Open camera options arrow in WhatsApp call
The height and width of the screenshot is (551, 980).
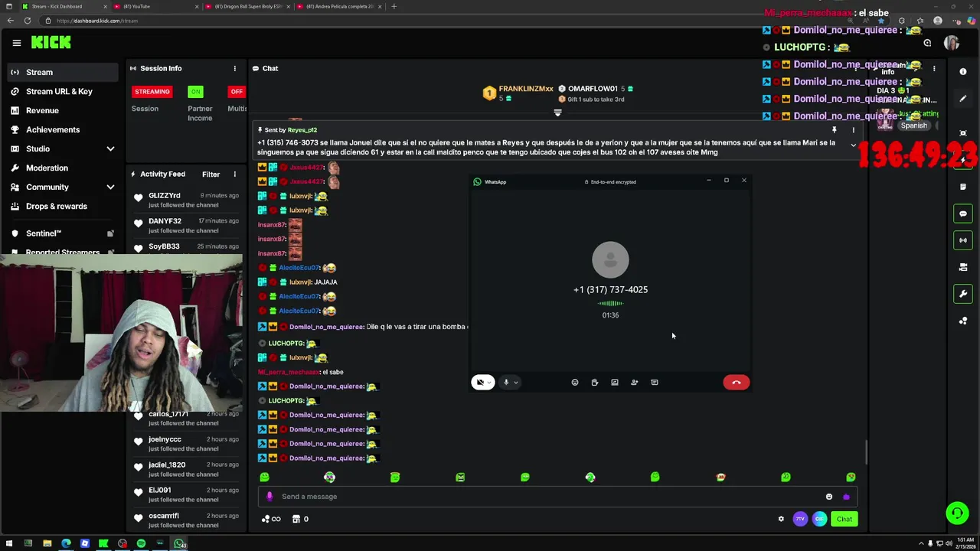point(489,383)
